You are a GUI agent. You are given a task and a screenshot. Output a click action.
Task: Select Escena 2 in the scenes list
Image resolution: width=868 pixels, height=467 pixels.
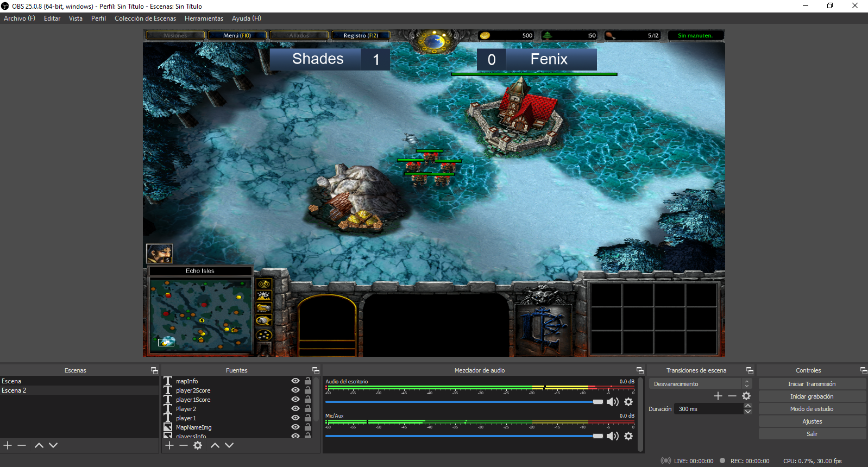(79, 390)
